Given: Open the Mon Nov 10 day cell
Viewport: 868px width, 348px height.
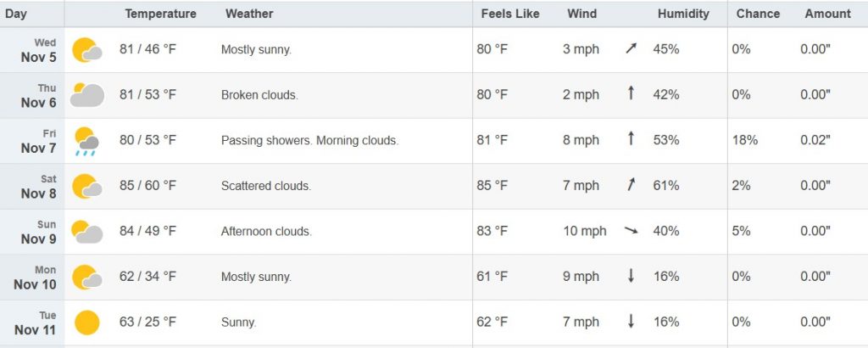Looking at the screenshot, I should pos(36,277).
